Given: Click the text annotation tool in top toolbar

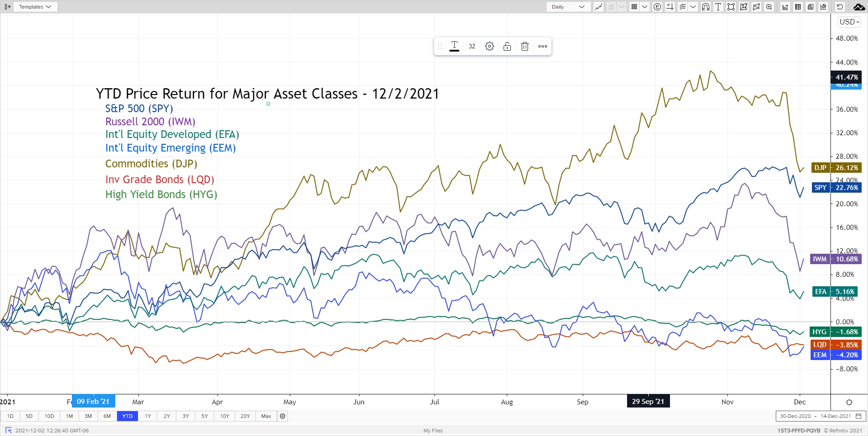Looking at the screenshot, I should point(718,7).
